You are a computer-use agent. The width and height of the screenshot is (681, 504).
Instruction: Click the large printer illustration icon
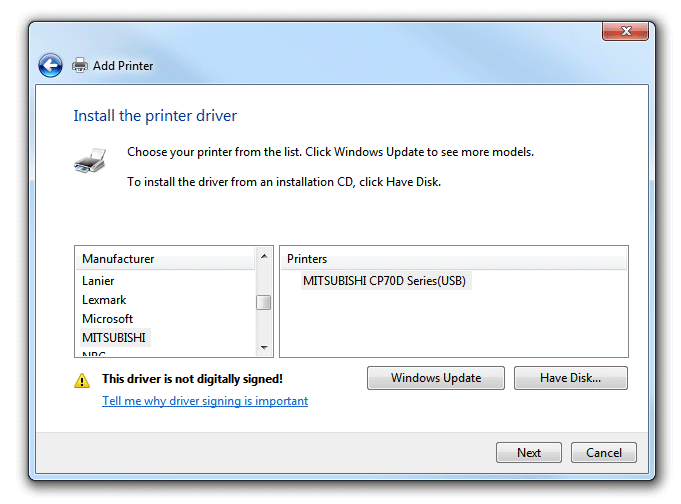90,160
